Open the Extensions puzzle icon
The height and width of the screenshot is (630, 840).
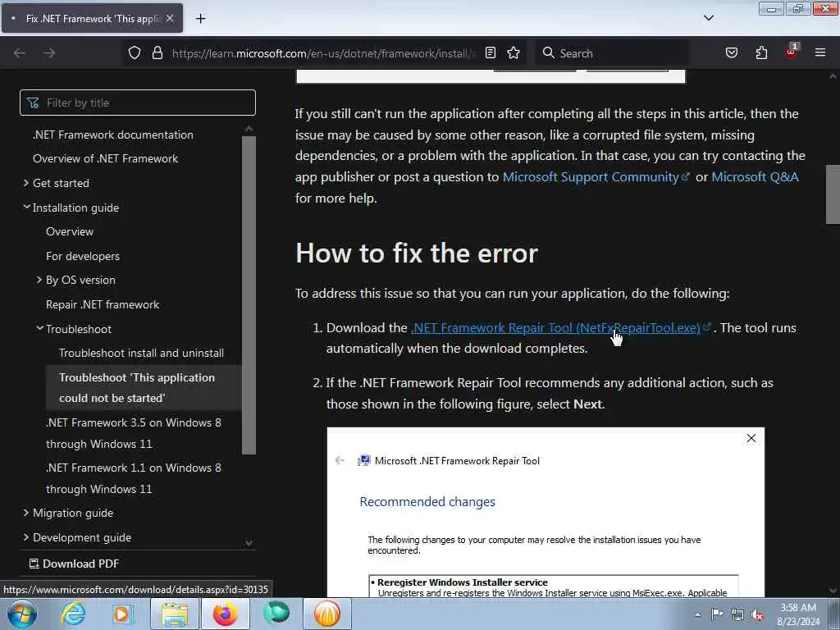(x=761, y=52)
